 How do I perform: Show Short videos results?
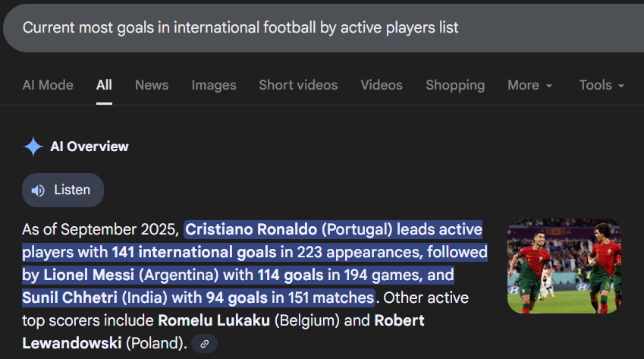click(x=298, y=85)
